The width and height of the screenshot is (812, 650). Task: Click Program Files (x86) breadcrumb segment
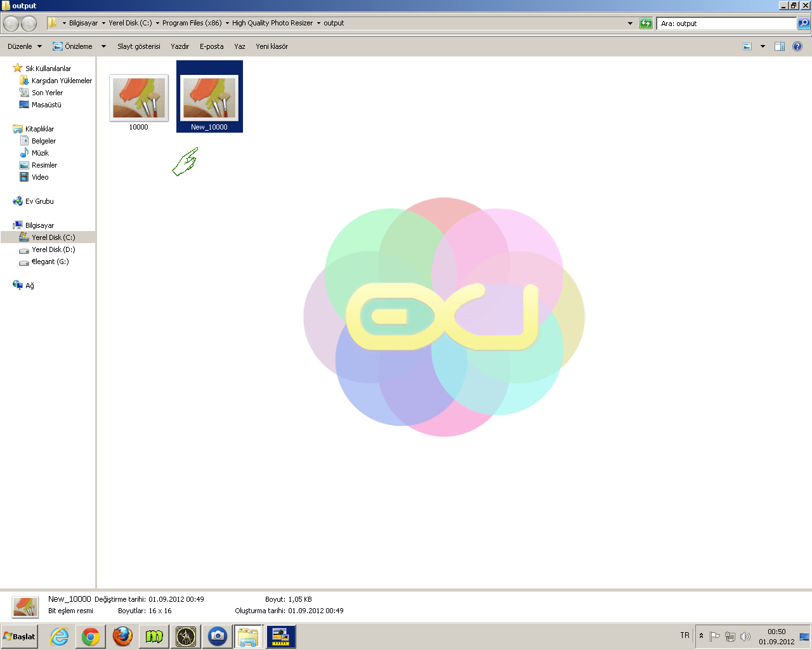tap(192, 23)
